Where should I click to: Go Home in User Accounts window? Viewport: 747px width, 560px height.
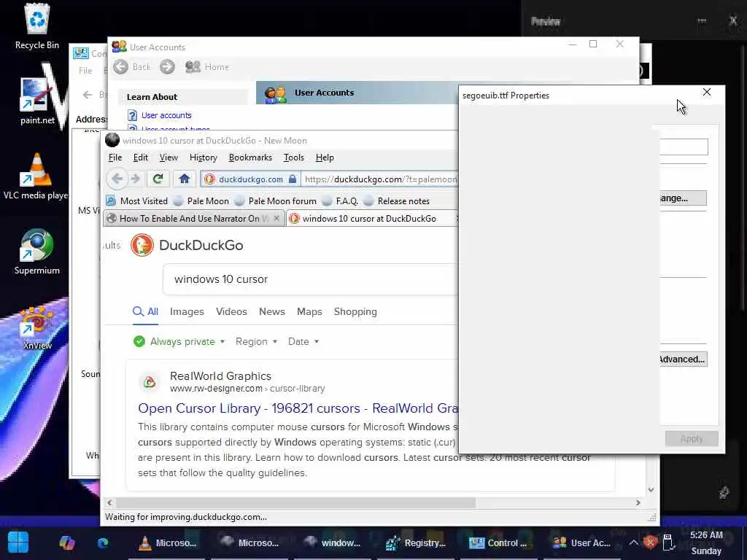[x=207, y=66]
